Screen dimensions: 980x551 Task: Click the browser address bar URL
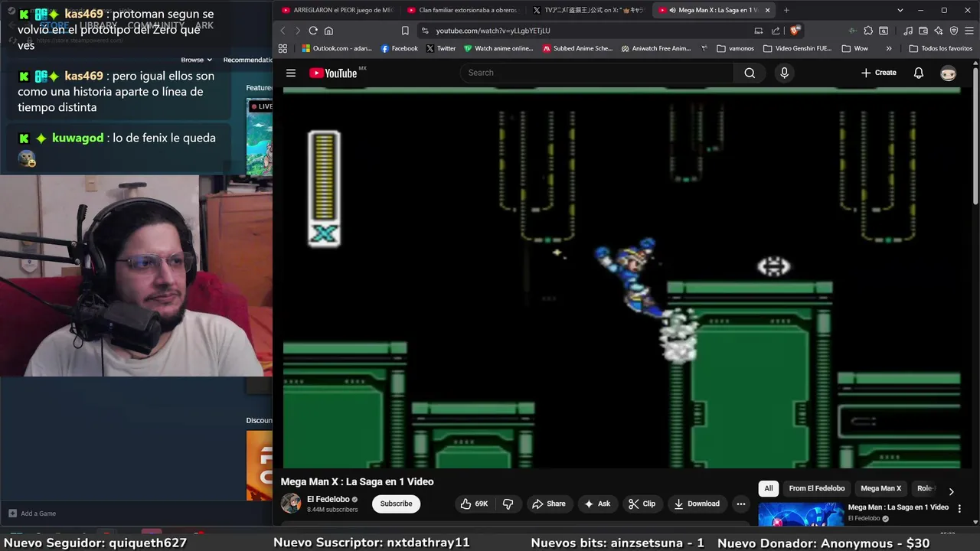coord(493,31)
